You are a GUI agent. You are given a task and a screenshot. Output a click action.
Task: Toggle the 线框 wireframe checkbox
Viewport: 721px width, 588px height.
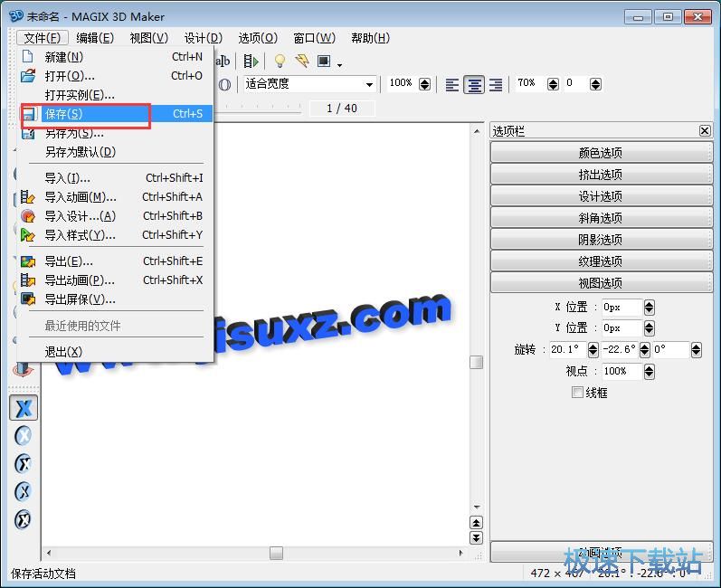click(577, 393)
